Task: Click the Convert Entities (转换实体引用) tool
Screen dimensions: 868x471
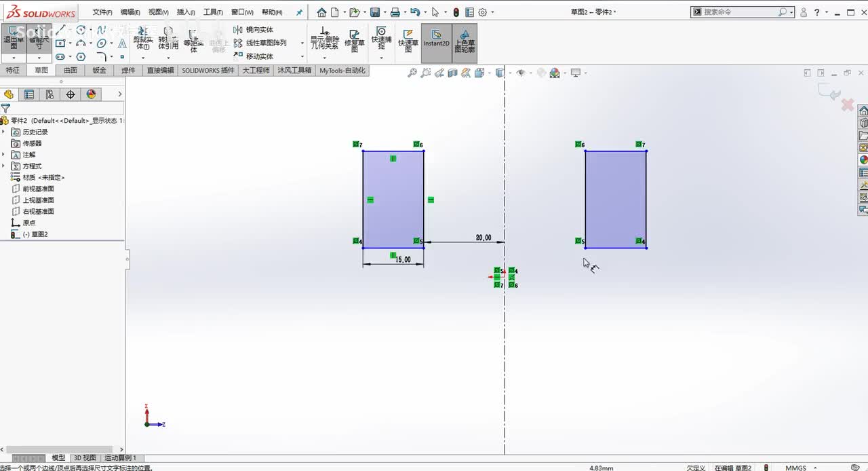Action: 168,39
